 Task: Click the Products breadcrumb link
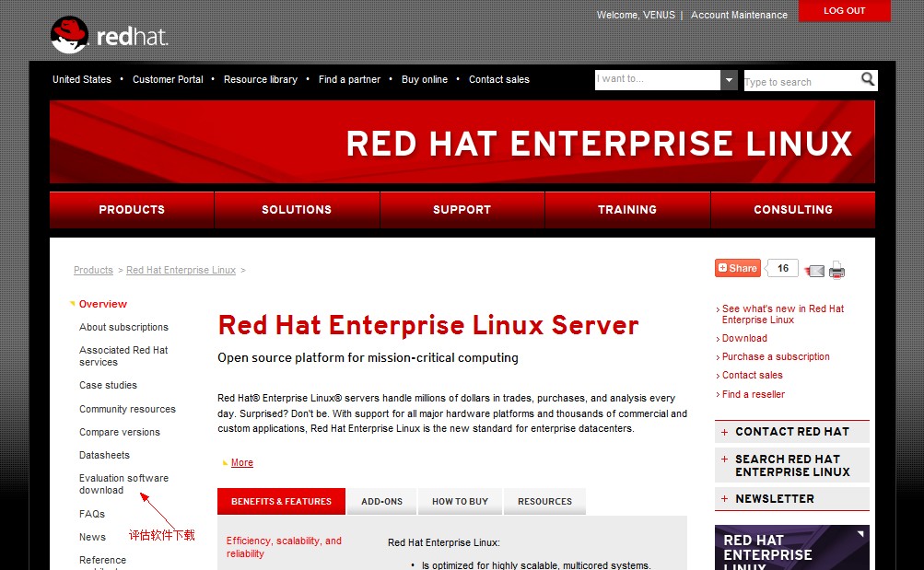(93, 270)
